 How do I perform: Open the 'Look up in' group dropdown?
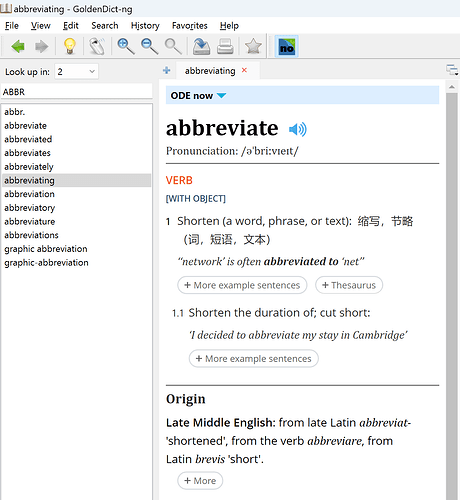[76, 72]
